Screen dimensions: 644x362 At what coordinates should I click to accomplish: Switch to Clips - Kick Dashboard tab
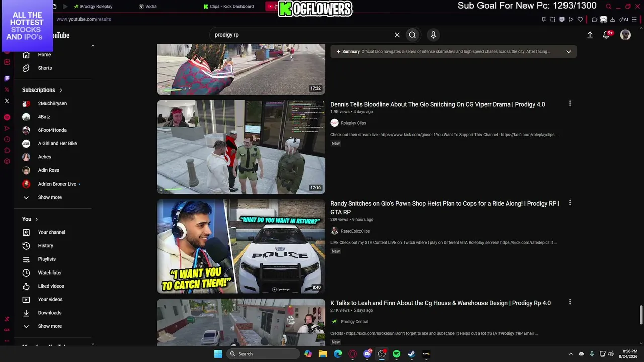tap(229, 7)
